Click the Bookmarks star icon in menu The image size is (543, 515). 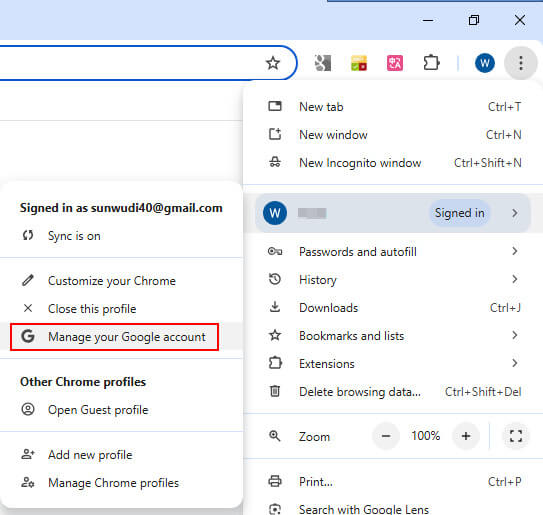pyautogui.click(x=275, y=335)
